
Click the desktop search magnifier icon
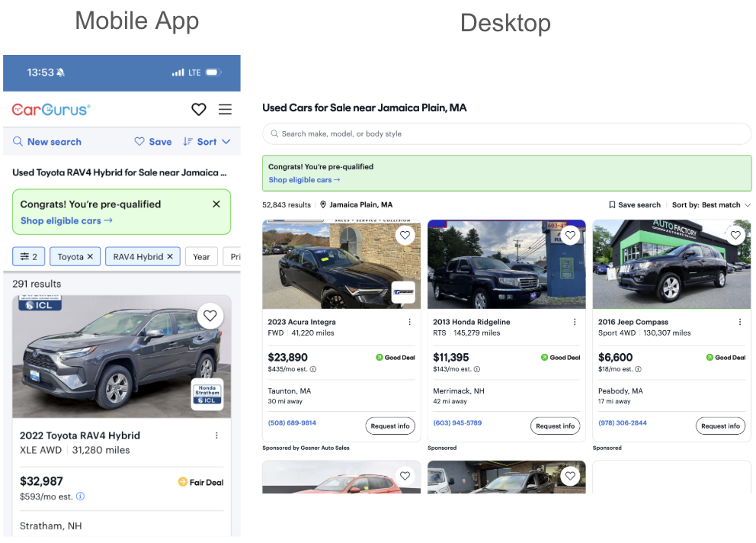(274, 133)
